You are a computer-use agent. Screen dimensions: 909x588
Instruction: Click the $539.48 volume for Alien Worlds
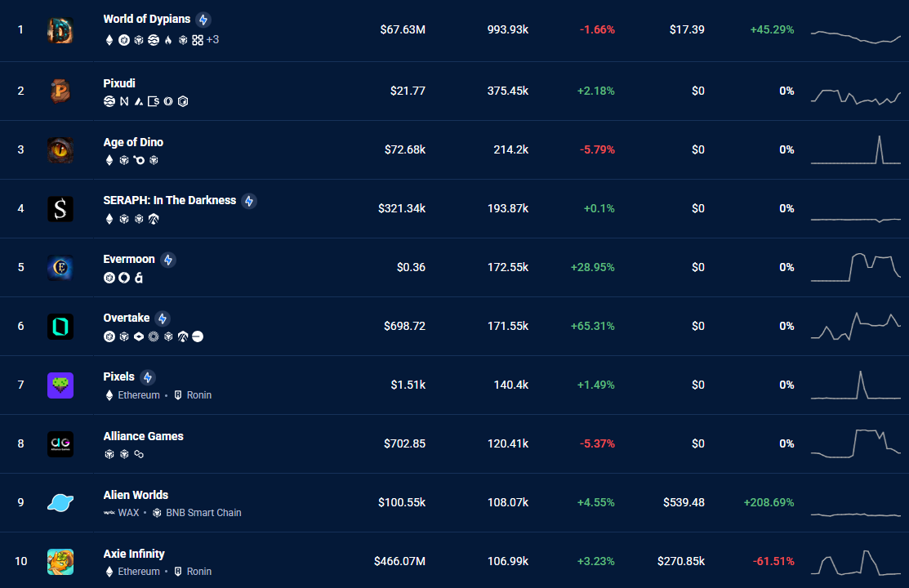(x=684, y=502)
